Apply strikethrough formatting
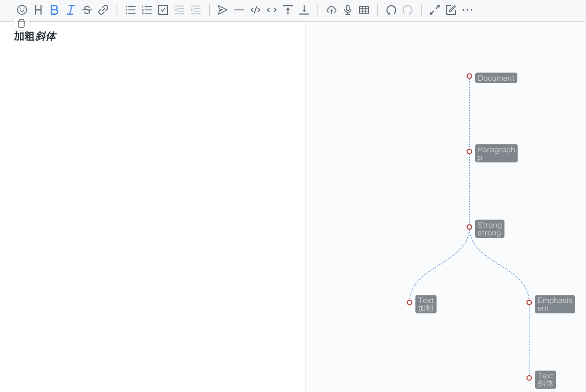 [87, 10]
